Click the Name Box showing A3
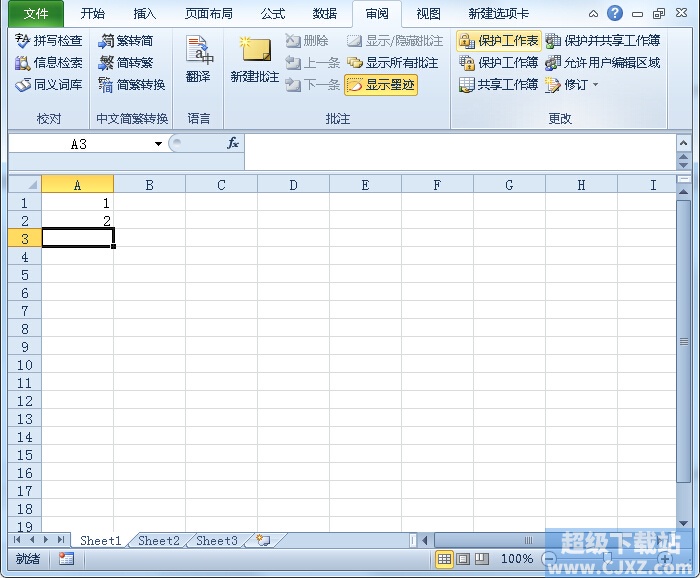This screenshot has width=700, height=578. click(79, 144)
